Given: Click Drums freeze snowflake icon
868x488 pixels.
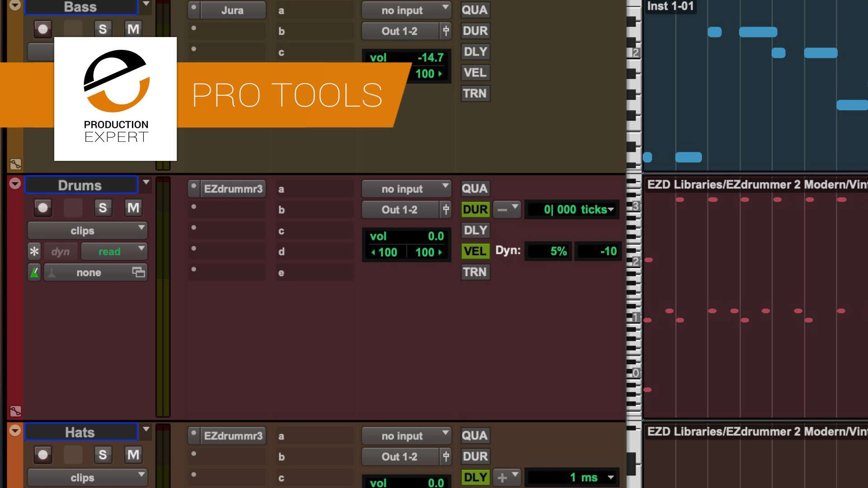Looking at the screenshot, I should [x=34, y=251].
